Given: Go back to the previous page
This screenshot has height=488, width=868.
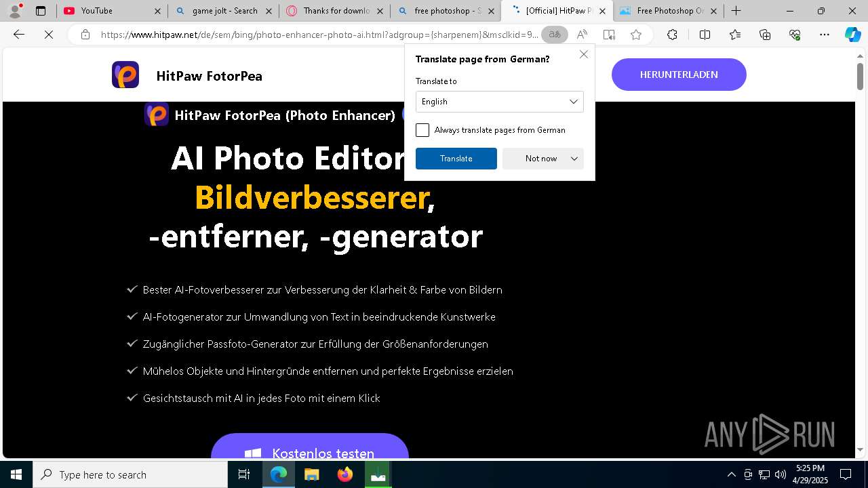Looking at the screenshot, I should [19, 35].
